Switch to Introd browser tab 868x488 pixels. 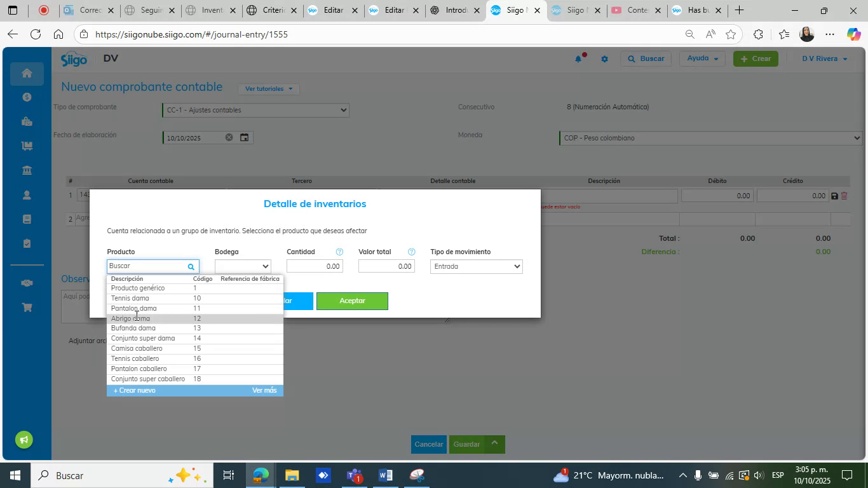coord(456,10)
